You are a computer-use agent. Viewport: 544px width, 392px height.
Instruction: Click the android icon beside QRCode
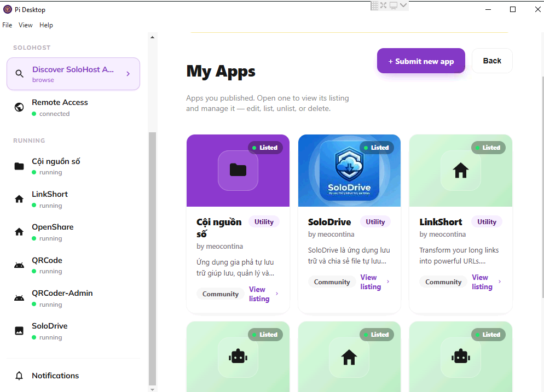tap(19, 265)
